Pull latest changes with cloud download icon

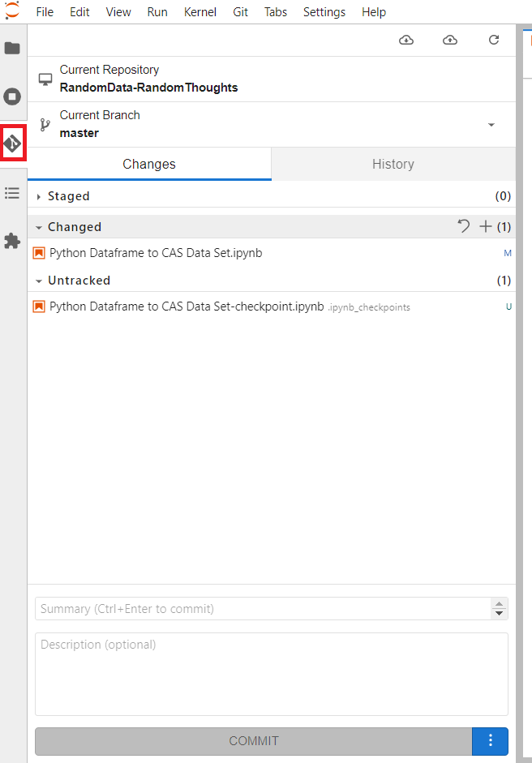(x=406, y=40)
